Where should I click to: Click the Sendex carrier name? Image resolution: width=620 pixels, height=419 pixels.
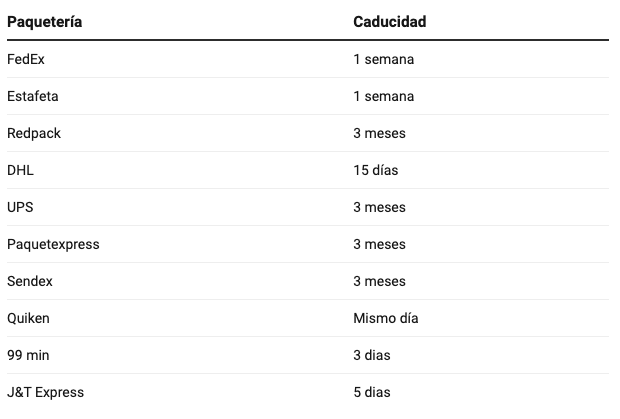pyautogui.click(x=30, y=281)
